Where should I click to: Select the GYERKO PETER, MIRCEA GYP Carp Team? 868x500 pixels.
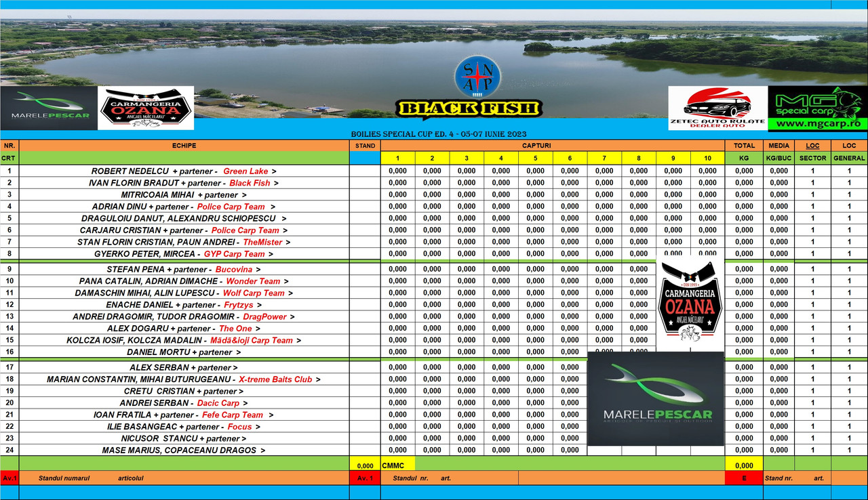[184, 254]
